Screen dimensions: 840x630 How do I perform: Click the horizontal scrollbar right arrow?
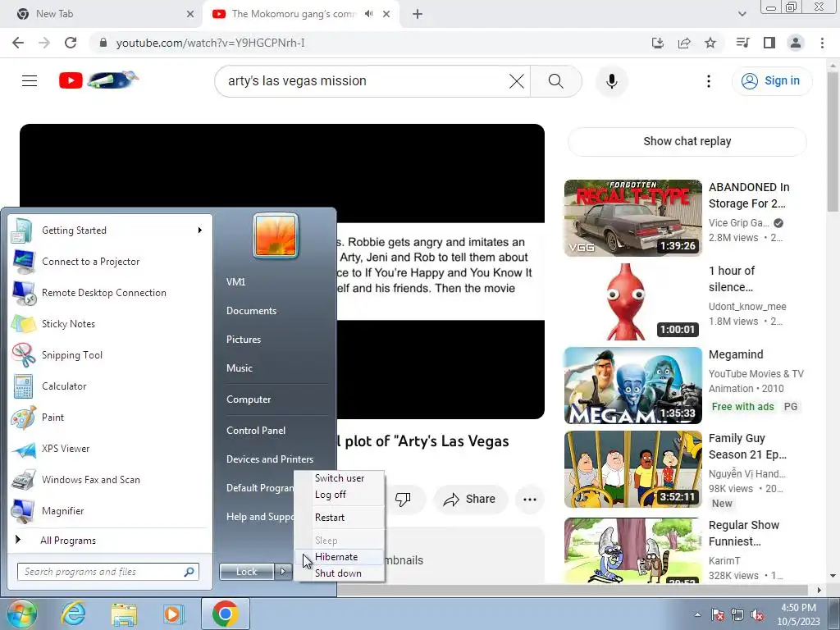click(819, 591)
